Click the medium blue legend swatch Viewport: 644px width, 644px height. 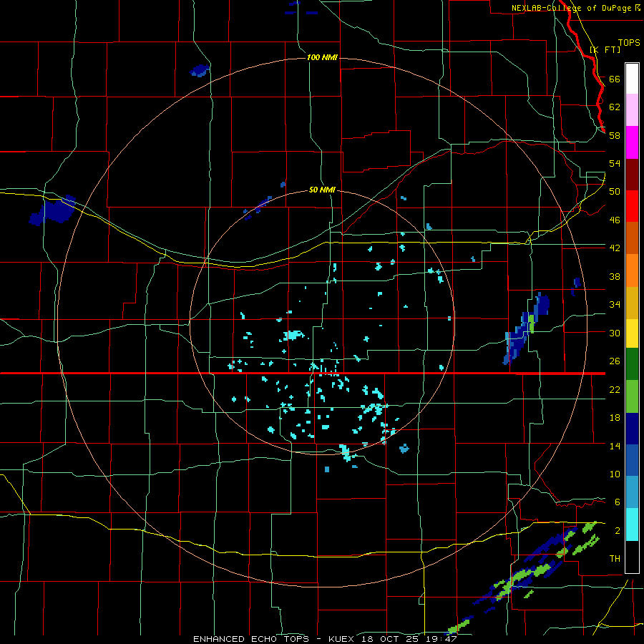632,460
